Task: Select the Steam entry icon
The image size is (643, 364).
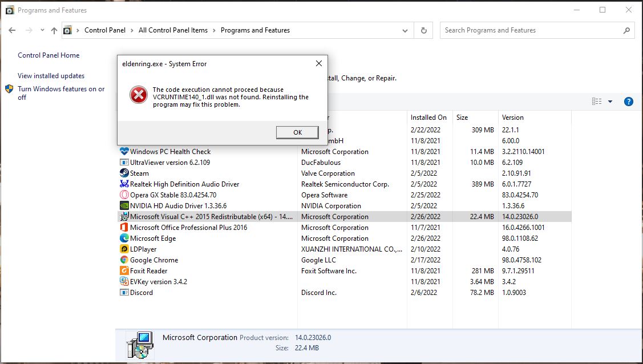Action: (124, 173)
